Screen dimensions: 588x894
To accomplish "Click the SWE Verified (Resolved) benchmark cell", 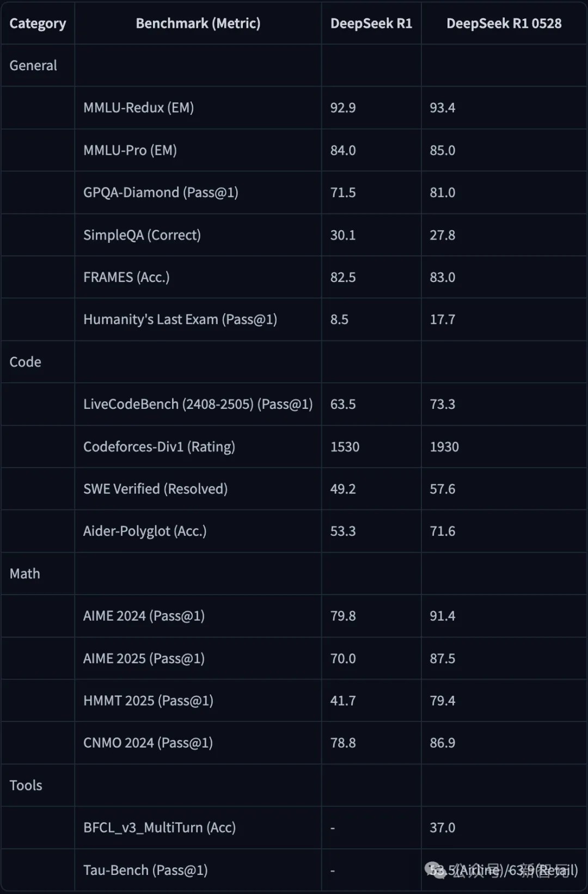I will (155, 489).
